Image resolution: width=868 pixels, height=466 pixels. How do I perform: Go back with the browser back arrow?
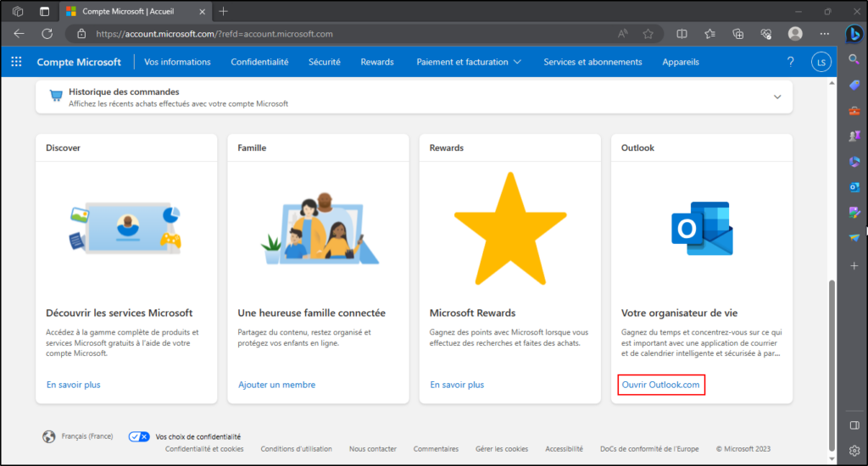pos(19,34)
